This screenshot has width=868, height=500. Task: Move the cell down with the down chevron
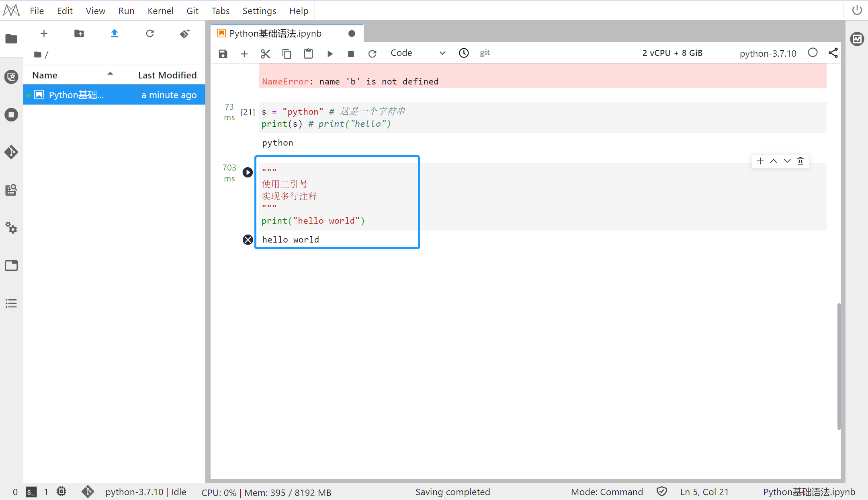pos(787,161)
